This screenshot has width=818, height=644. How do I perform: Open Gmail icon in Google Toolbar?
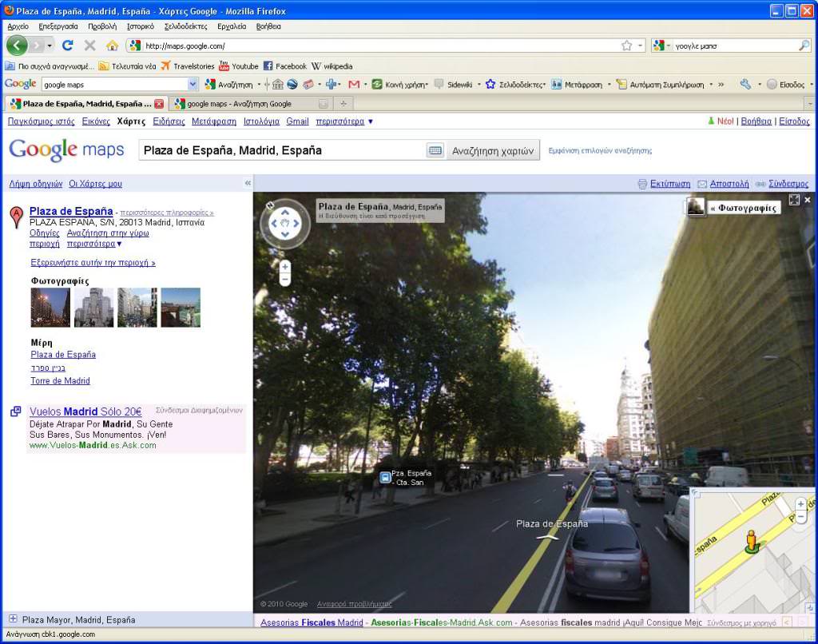point(354,84)
